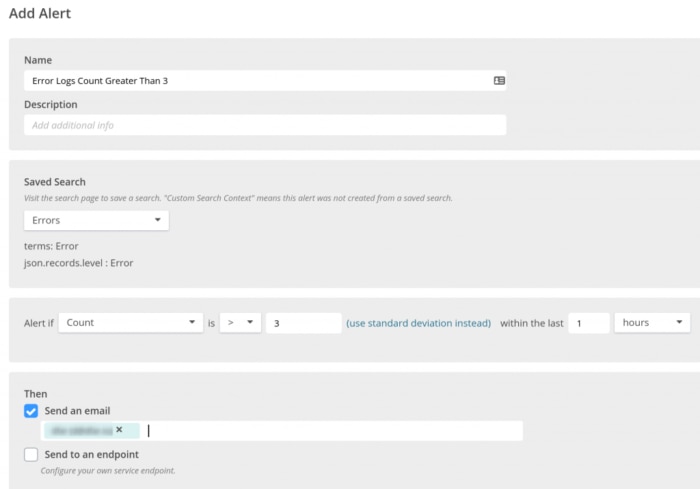This screenshot has height=489, width=700.
Task: Remove the email recipient tag with x
Action: 119,430
